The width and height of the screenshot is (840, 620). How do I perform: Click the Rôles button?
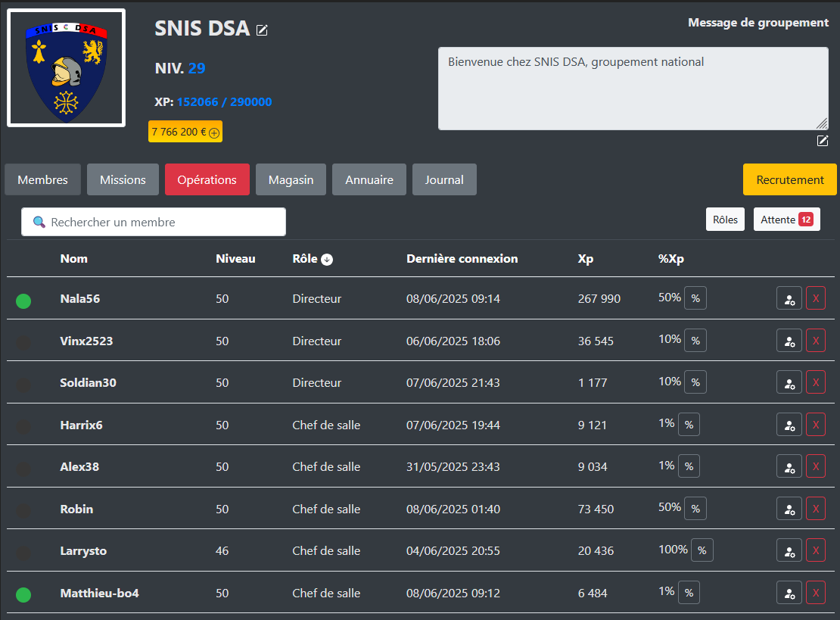(x=724, y=220)
